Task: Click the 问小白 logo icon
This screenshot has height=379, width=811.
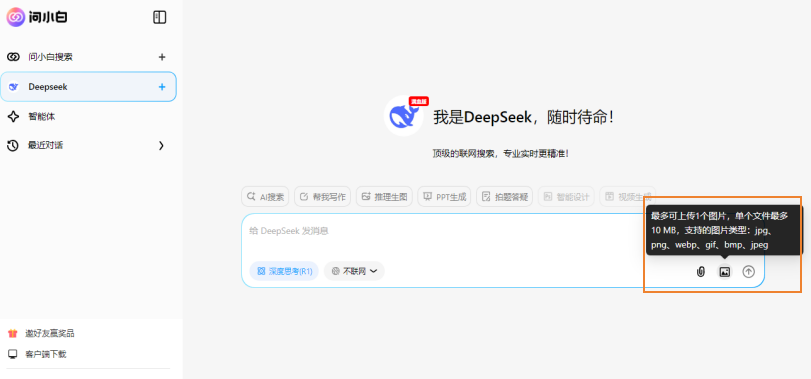Action: tap(16, 17)
